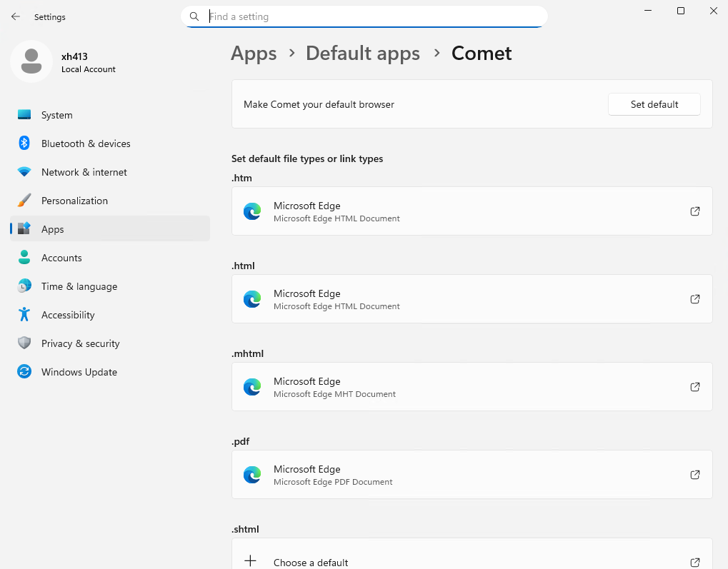Image resolution: width=728 pixels, height=569 pixels.
Task: Click the back arrow in Settings header
Action: tap(16, 16)
